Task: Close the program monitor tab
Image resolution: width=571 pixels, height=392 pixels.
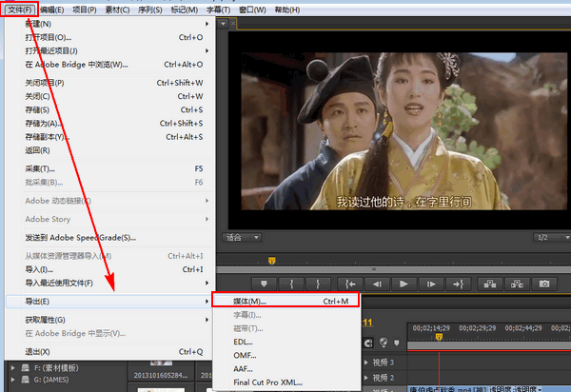Action: pos(233,24)
